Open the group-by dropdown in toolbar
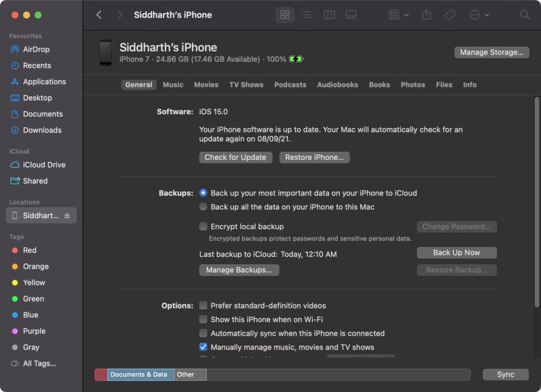541x392 pixels. point(398,15)
